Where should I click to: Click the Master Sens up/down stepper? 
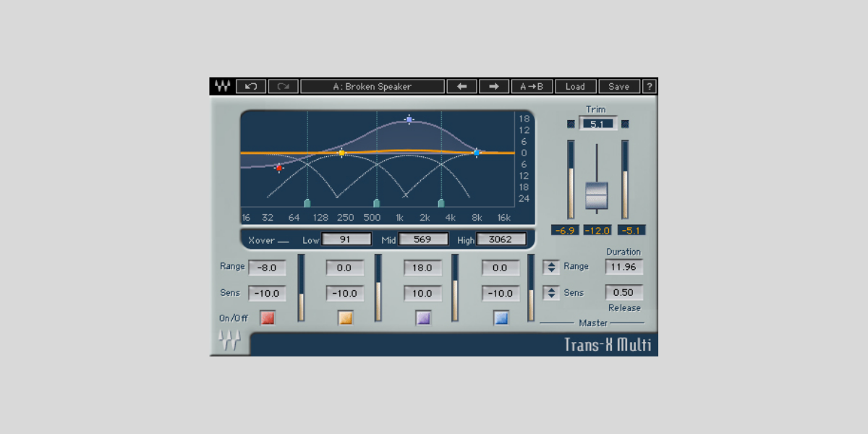point(551,293)
